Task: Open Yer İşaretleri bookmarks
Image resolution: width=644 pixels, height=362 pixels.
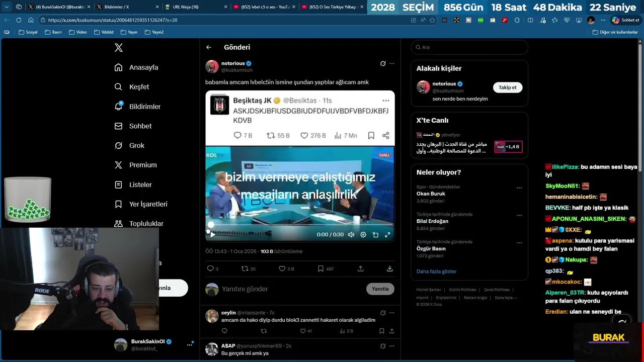Action: click(141, 204)
